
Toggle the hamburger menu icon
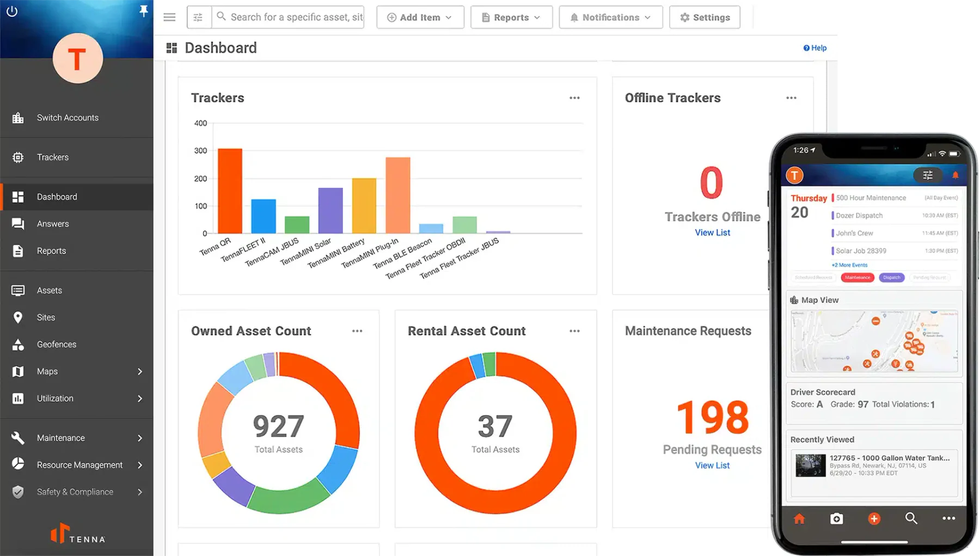[169, 17]
